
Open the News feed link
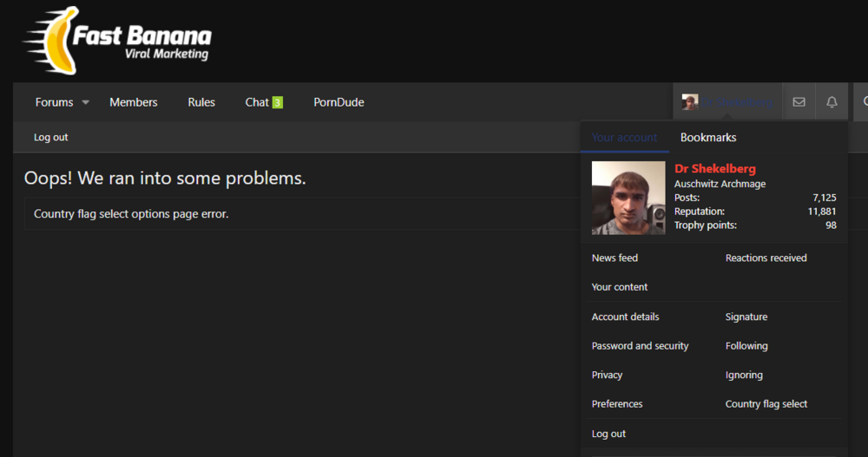tap(615, 258)
